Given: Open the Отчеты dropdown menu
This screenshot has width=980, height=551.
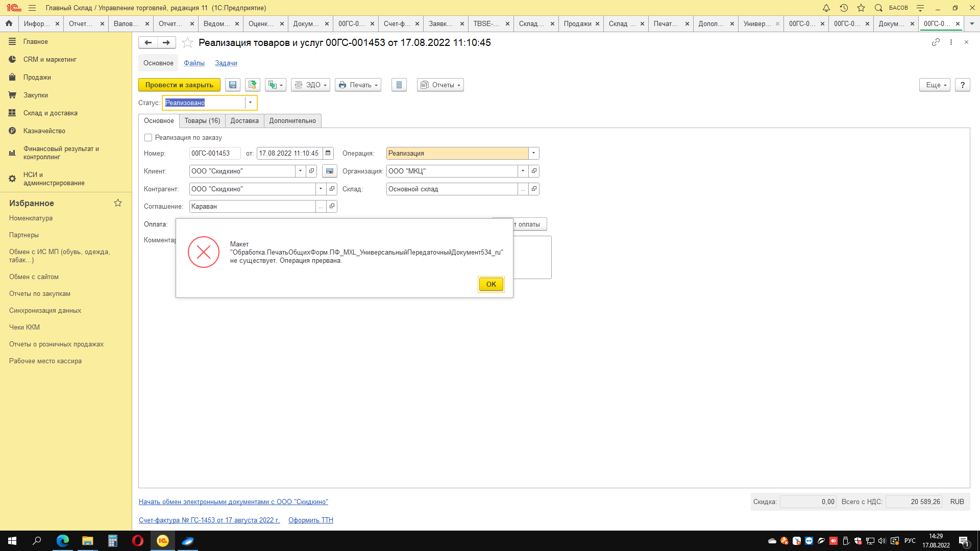Looking at the screenshot, I should point(440,85).
